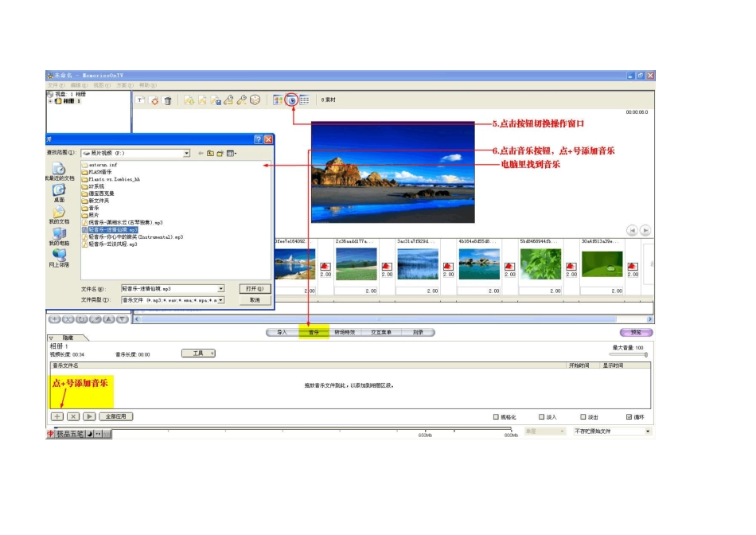
Task: Switch to 交互菜单 interactive menu tab
Action: point(381,333)
